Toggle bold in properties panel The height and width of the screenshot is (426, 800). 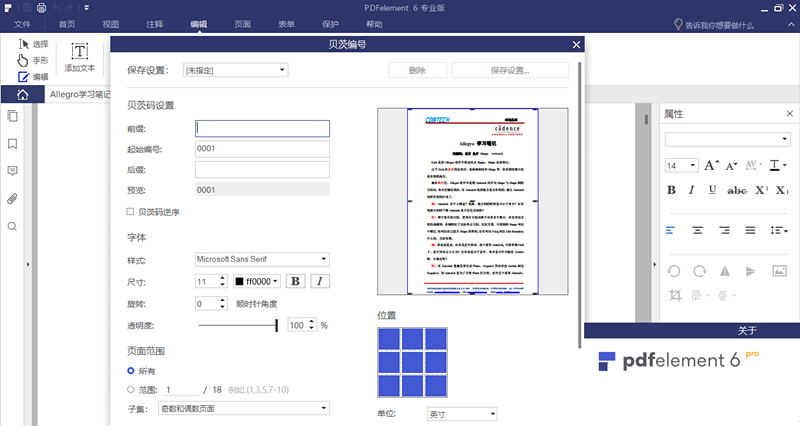(671, 190)
